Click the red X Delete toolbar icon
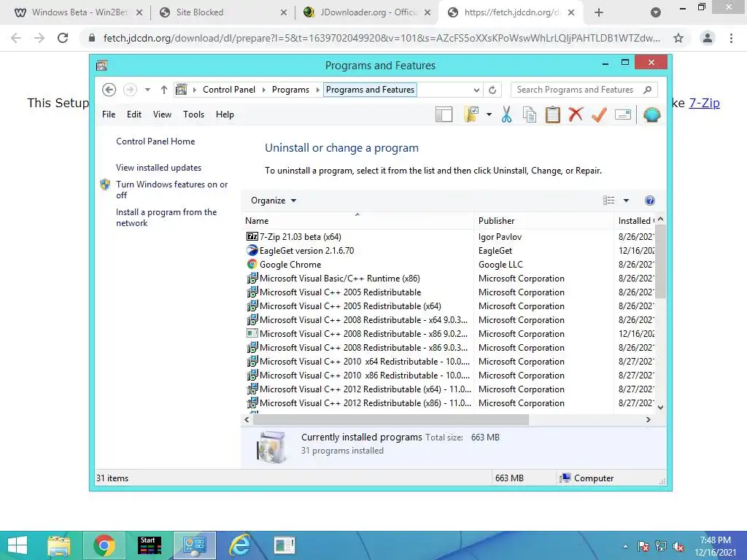 [576, 114]
